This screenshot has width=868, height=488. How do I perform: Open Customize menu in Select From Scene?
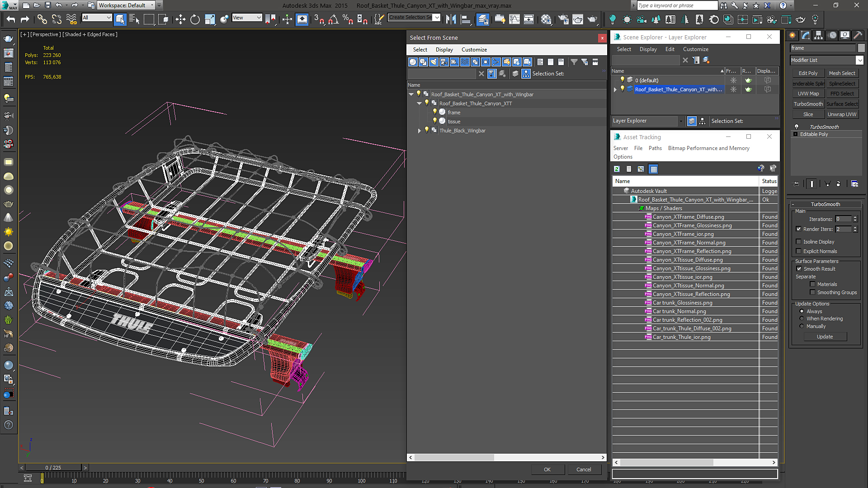(x=474, y=50)
